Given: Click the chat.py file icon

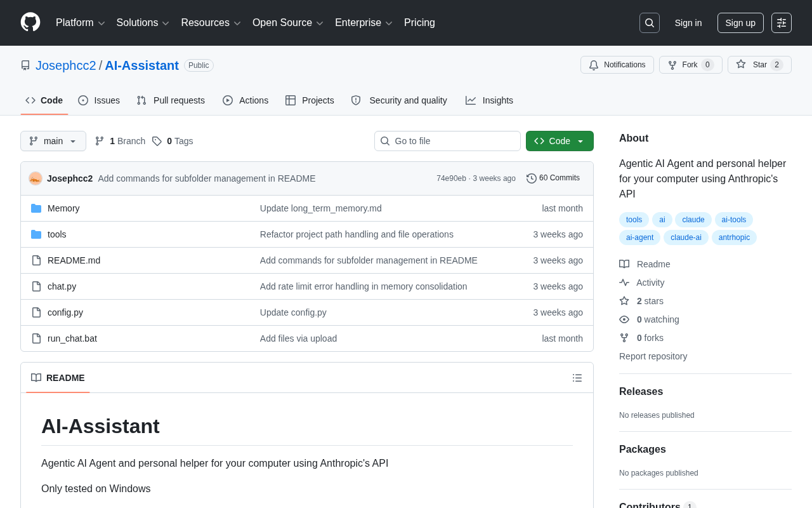Looking at the screenshot, I should pyautogui.click(x=36, y=286).
